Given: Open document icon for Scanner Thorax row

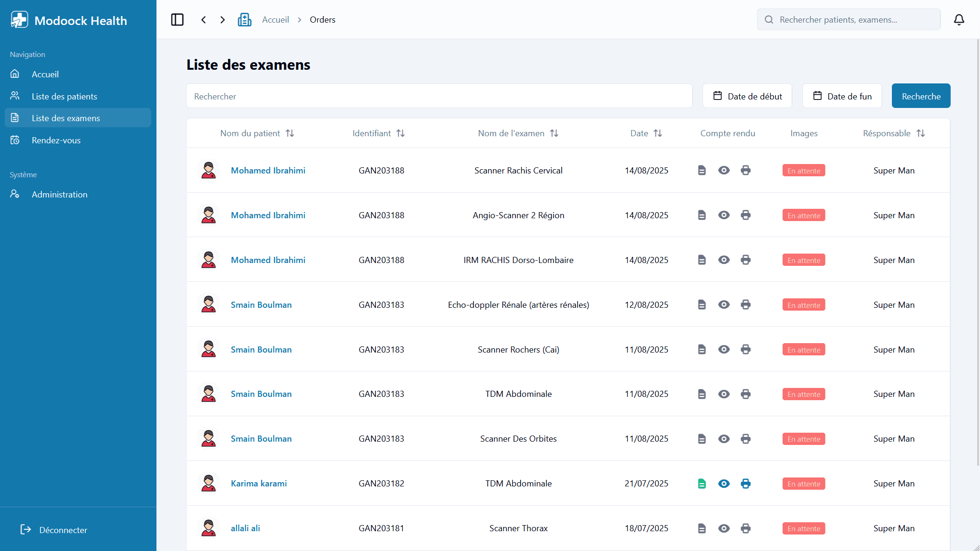Looking at the screenshot, I should coord(702,528).
